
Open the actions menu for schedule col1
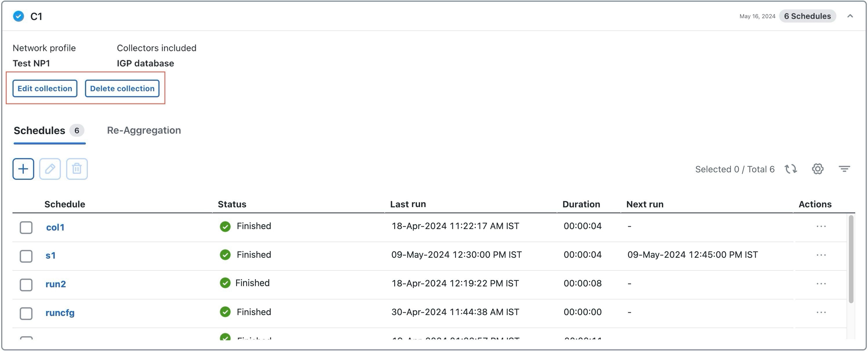821,226
